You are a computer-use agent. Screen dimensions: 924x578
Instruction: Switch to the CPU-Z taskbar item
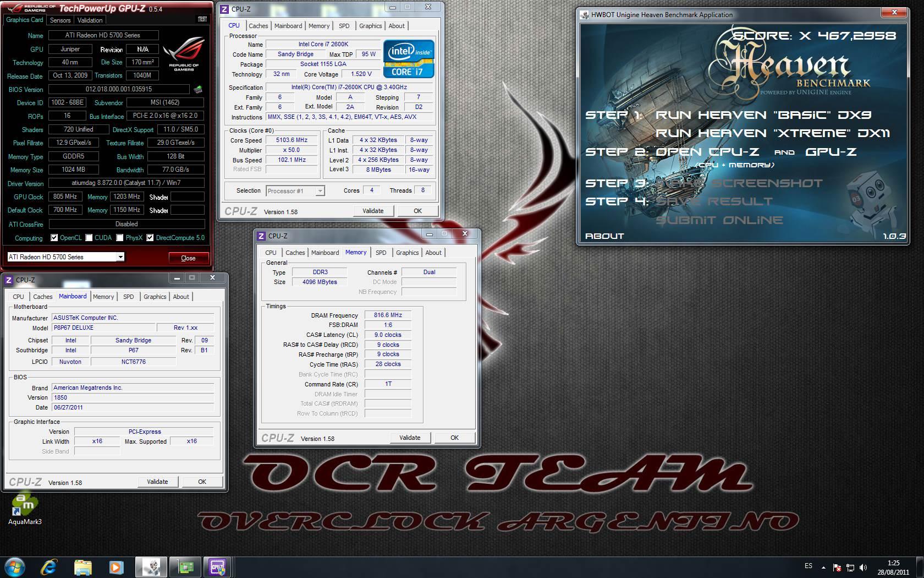(x=218, y=566)
